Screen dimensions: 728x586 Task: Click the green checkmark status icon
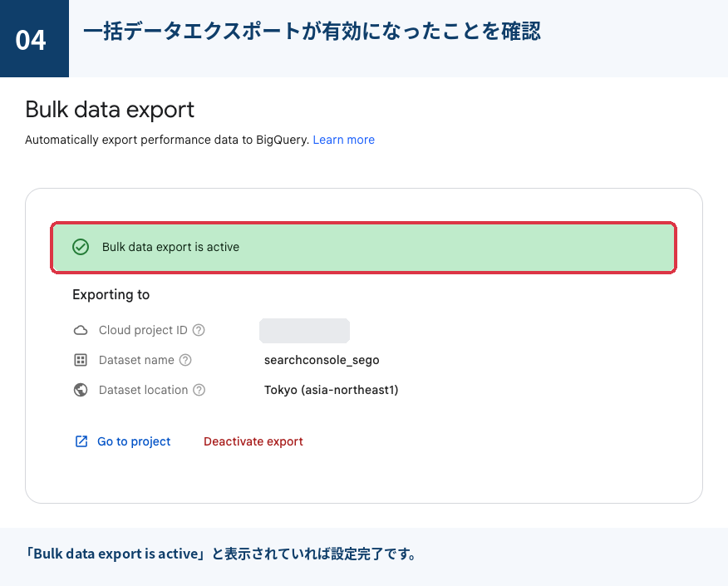click(81, 247)
